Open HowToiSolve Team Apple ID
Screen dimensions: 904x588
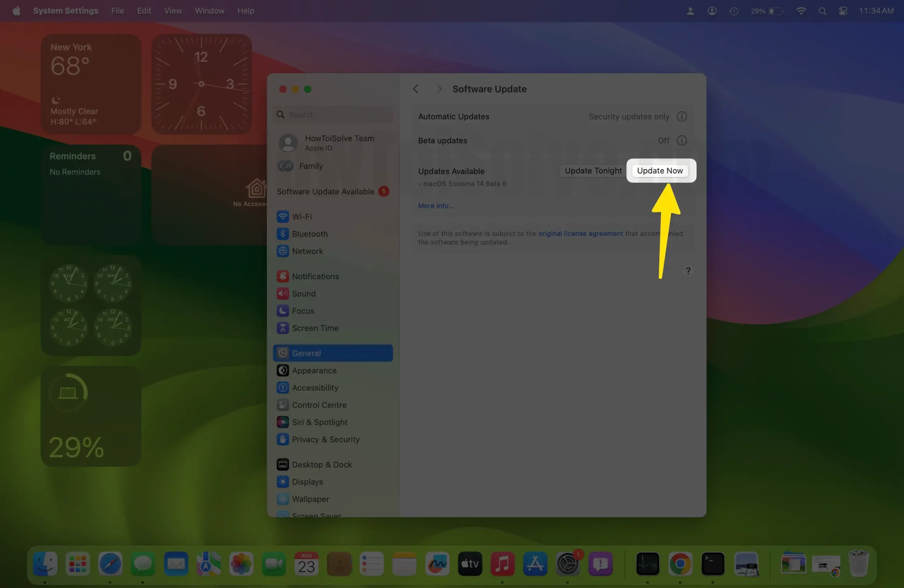(333, 143)
